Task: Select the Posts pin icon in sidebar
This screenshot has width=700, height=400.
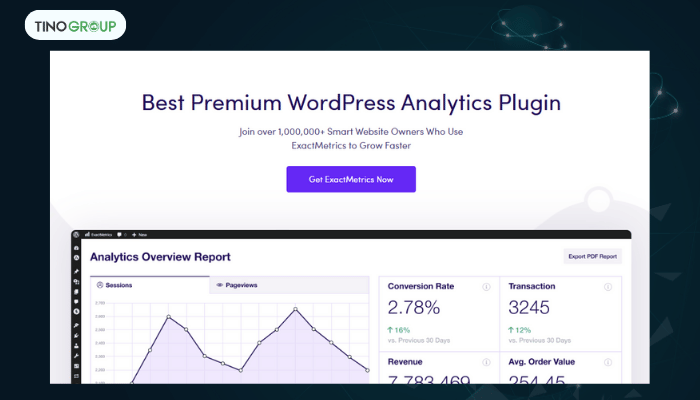Action: click(76, 271)
